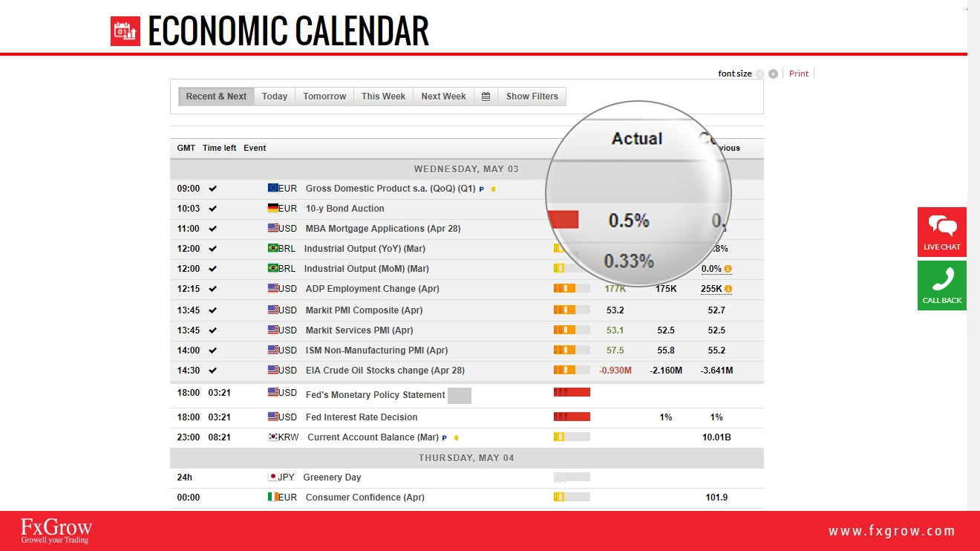Click the info icon beside 0.0% previous value

click(728, 269)
